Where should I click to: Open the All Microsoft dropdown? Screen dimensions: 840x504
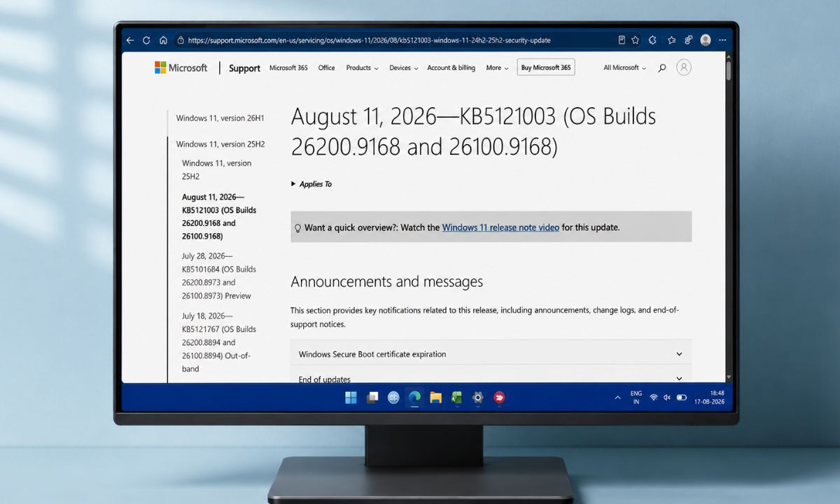point(625,68)
